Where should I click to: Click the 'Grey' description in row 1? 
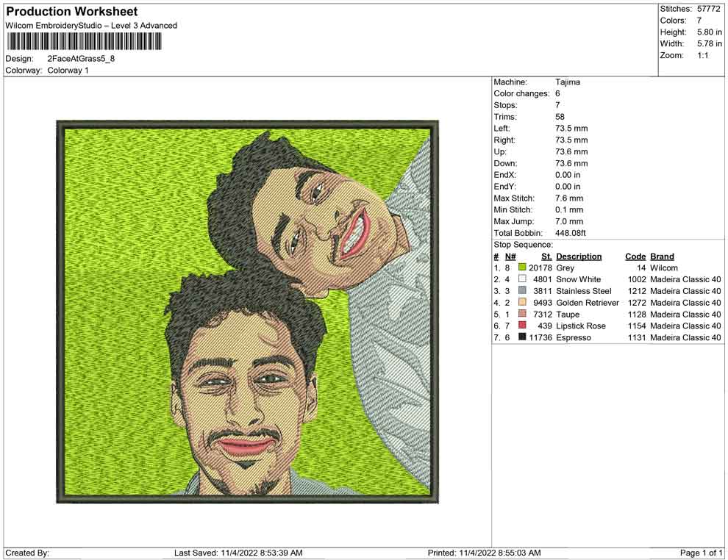[565, 268]
